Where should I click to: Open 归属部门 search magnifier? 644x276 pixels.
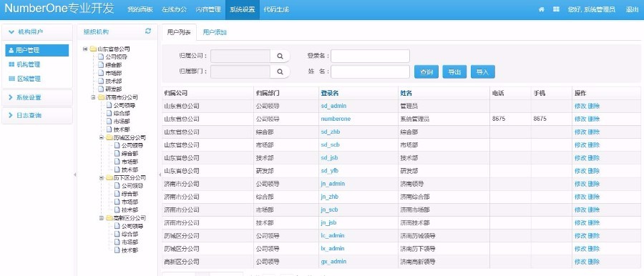(280, 72)
